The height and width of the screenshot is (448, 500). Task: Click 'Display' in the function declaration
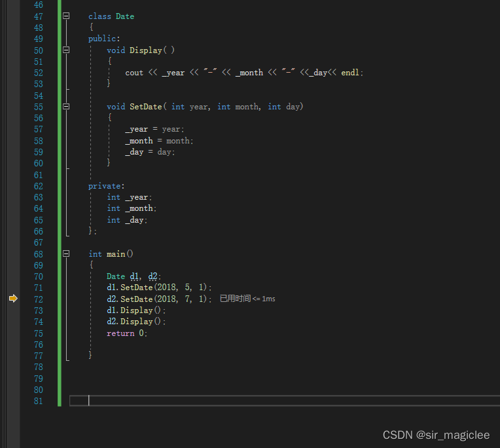tap(146, 50)
